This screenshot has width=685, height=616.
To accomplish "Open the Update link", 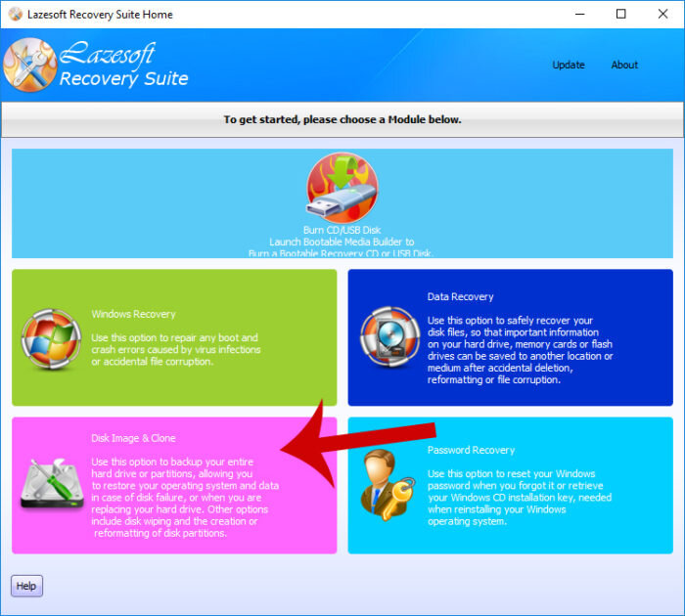I will (569, 65).
